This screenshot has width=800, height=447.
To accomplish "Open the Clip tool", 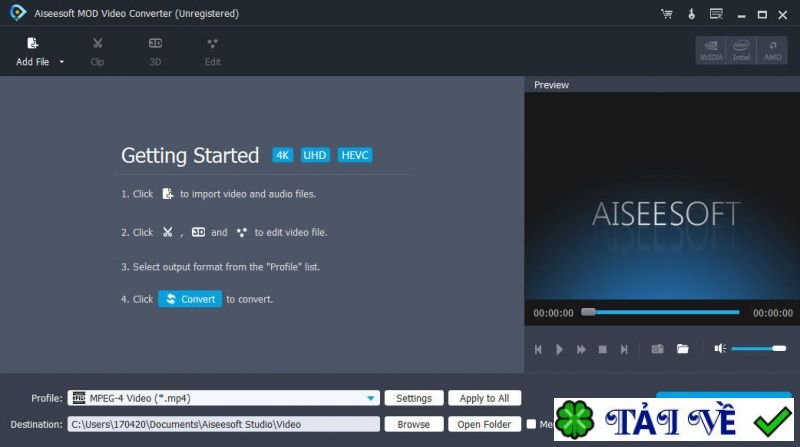I will point(97,52).
